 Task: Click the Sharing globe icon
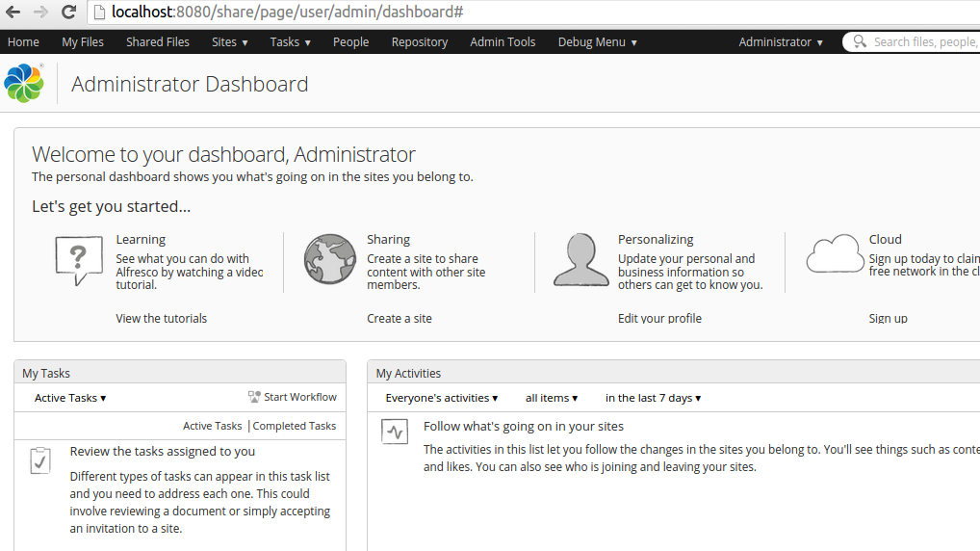pyautogui.click(x=330, y=259)
